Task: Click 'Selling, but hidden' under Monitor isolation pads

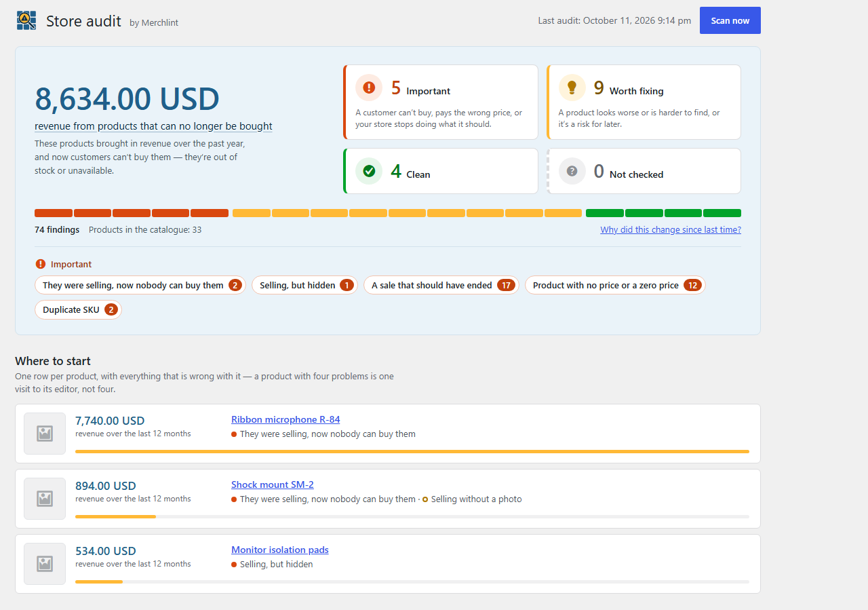Action: coord(276,565)
